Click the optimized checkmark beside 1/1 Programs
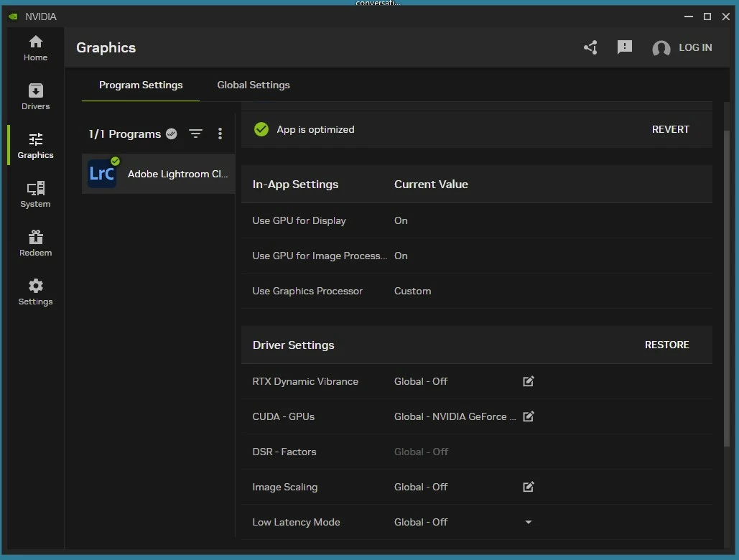This screenshot has width=739, height=560. coord(172,134)
